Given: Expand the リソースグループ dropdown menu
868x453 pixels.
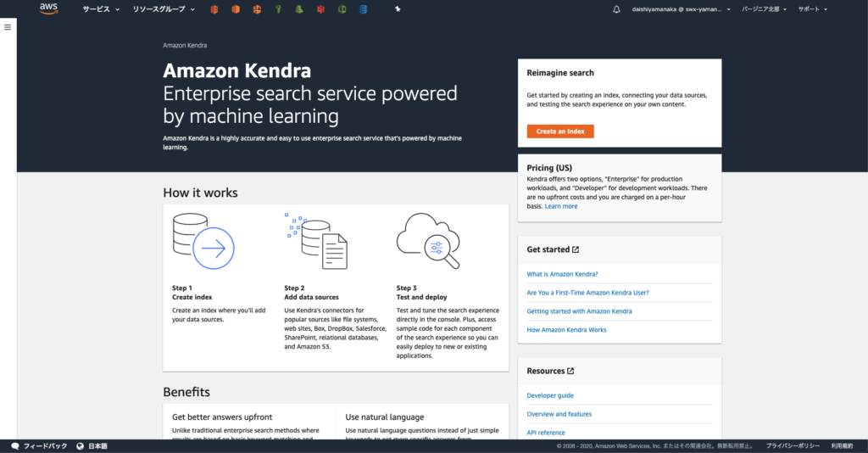Looking at the screenshot, I should 164,9.
